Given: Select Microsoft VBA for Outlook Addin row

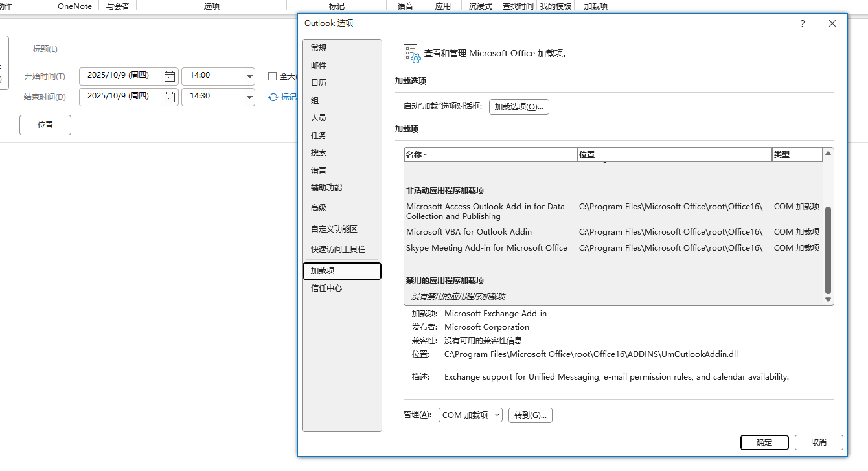Looking at the screenshot, I should coord(469,232).
